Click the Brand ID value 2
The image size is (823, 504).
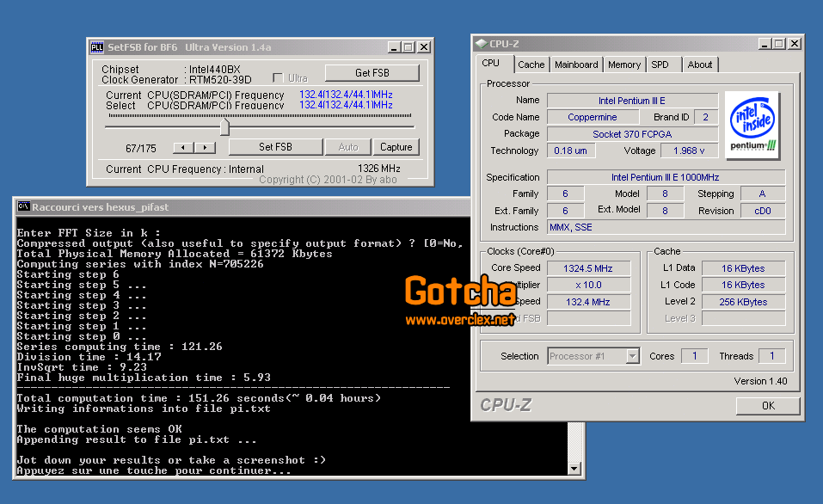(705, 117)
